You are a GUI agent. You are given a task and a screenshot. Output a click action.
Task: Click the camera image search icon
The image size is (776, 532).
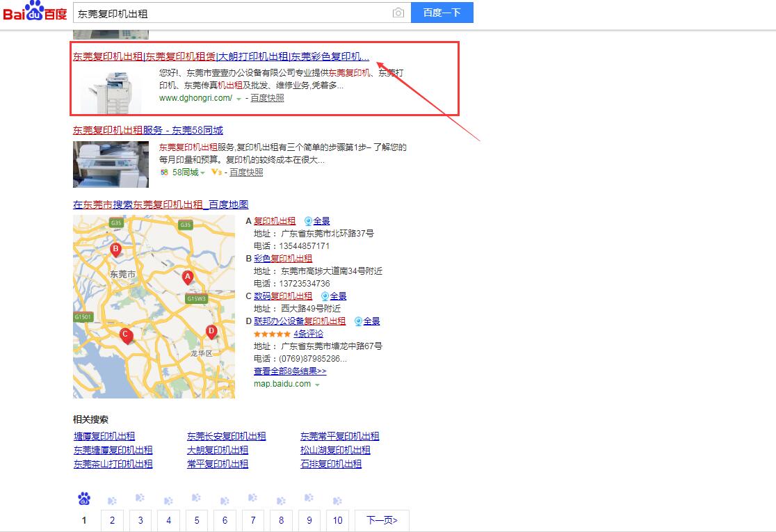tap(398, 13)
